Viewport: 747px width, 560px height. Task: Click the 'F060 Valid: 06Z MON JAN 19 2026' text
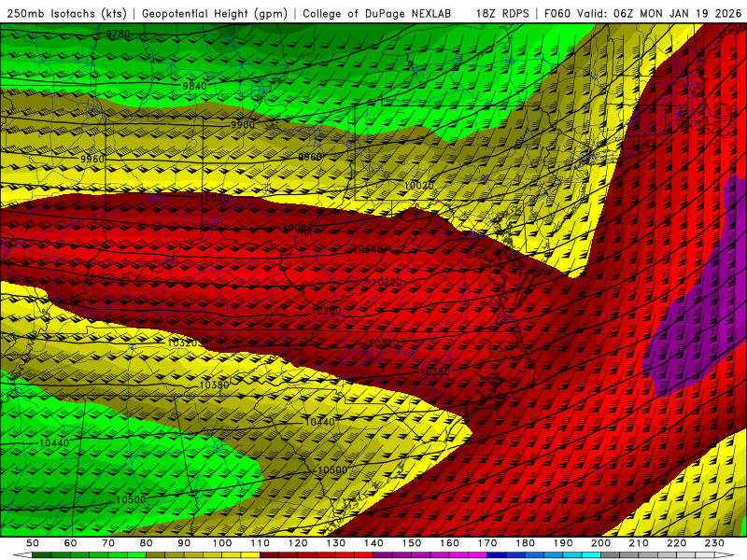click(x=643, y=13)
